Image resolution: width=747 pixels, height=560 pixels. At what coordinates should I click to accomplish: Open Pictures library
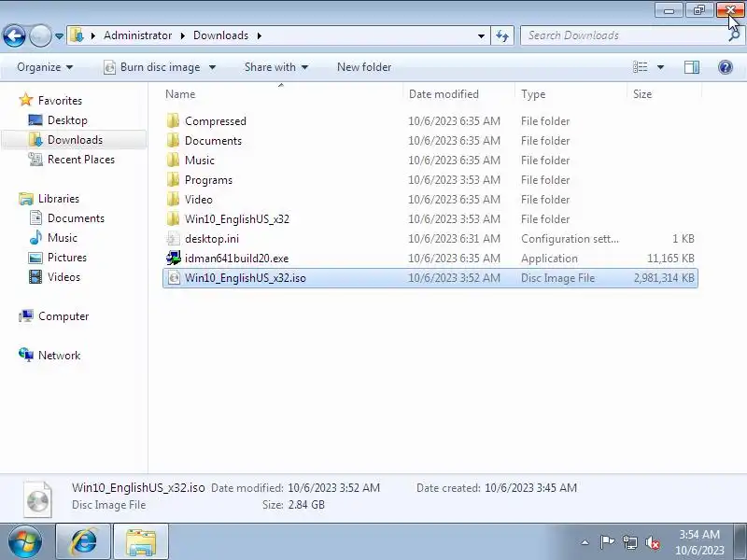[66, 258]
